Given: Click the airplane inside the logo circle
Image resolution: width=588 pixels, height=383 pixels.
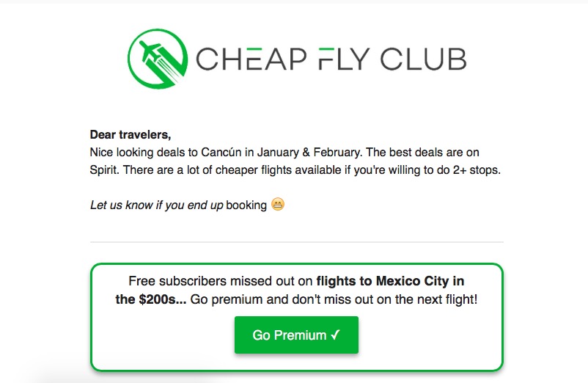Looking at the screenshot, I should click(x=152, y=52).
